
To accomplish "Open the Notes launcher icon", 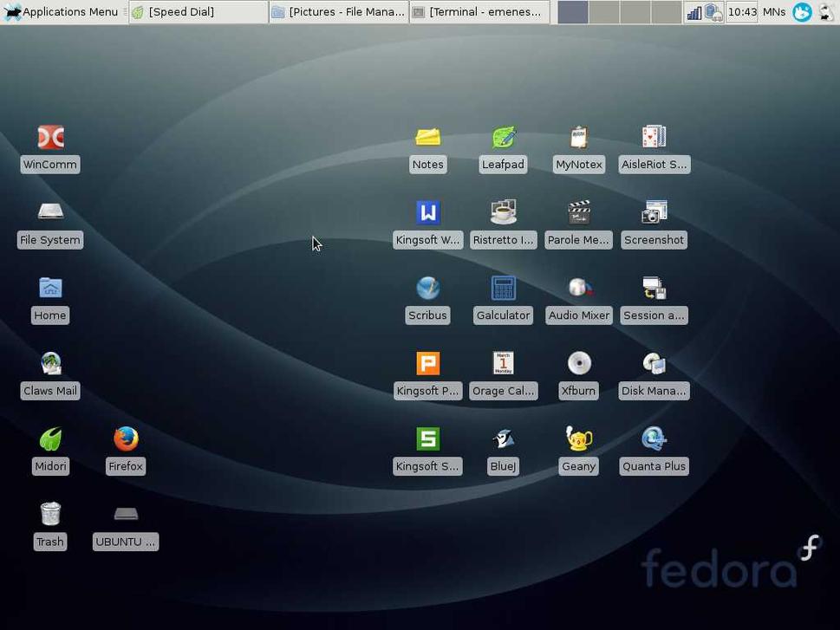I will pos(427,137).
